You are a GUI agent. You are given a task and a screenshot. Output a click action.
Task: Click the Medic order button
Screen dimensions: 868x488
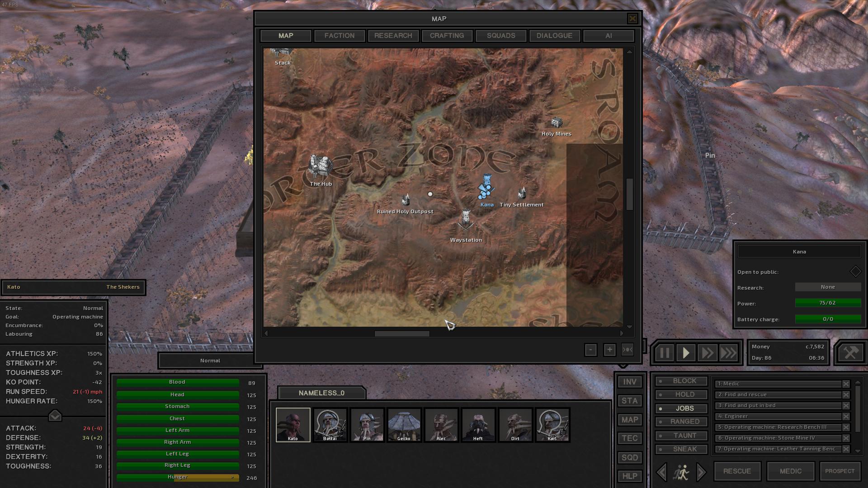coord(791,471)
